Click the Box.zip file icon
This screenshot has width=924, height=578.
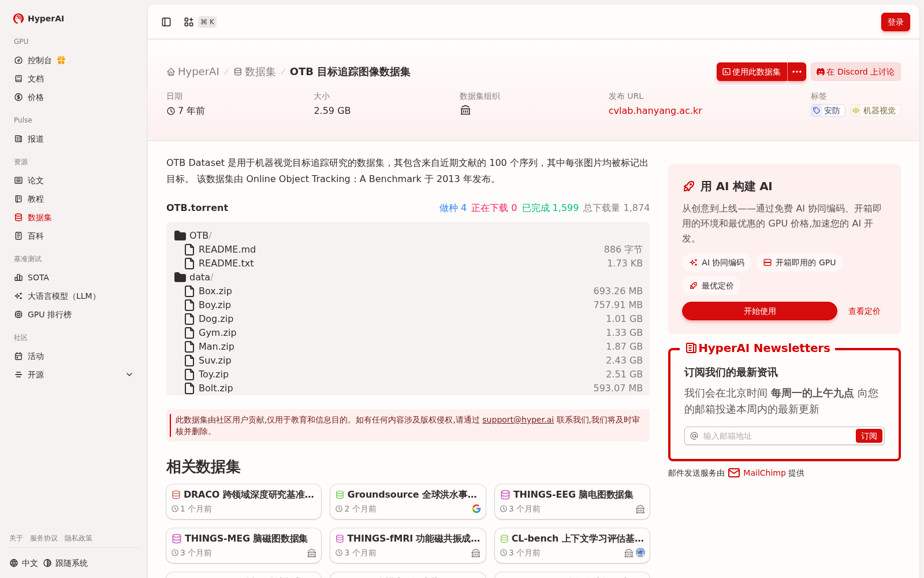[x=189, y=291]
